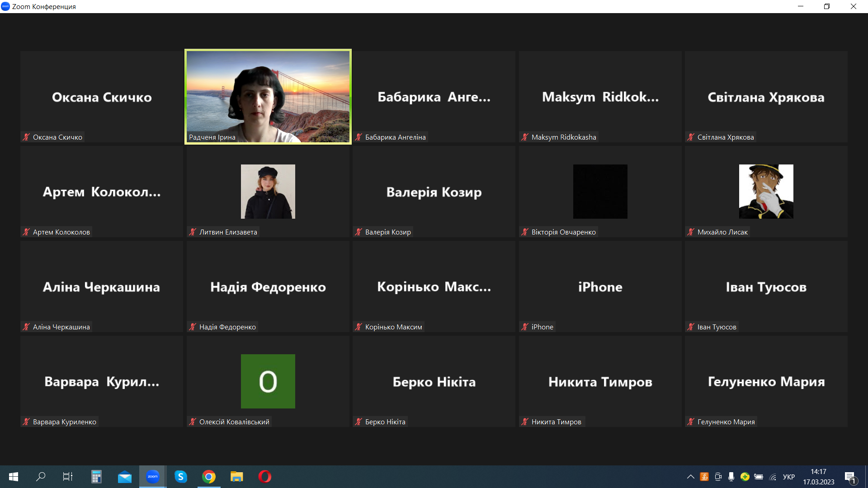Select the large Надія Федоренко name in tile
This screenshot has height=488, width=868.
(268, 287)
